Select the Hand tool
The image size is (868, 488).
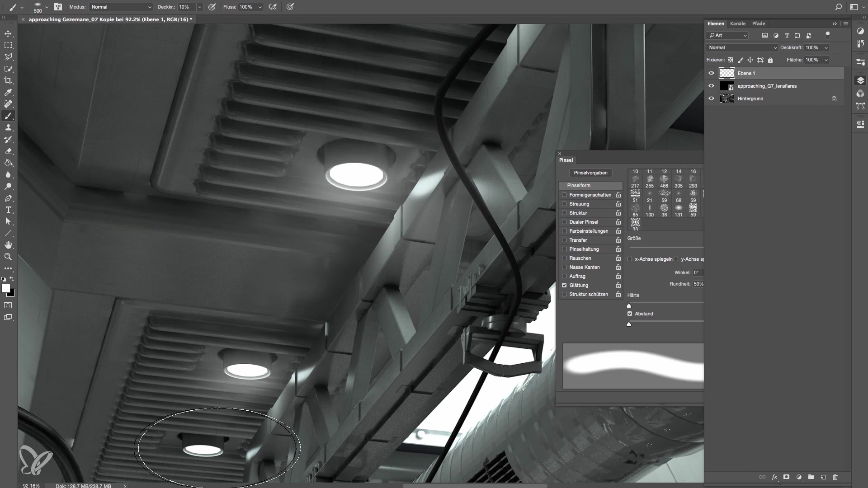coord(8,245)
